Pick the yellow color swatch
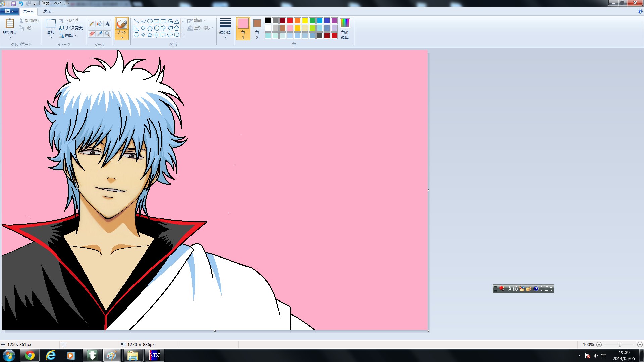This screenshot has height=362, width=644. tap(305, 21)
